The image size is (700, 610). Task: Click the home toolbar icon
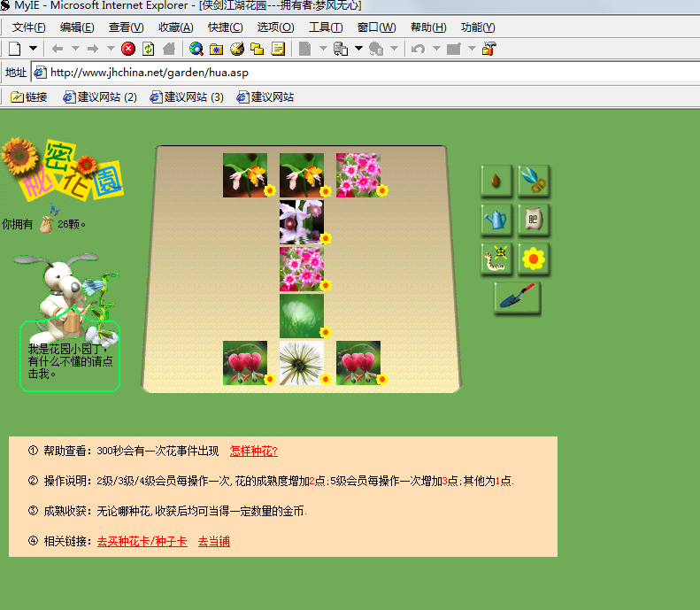click(169, 49)
